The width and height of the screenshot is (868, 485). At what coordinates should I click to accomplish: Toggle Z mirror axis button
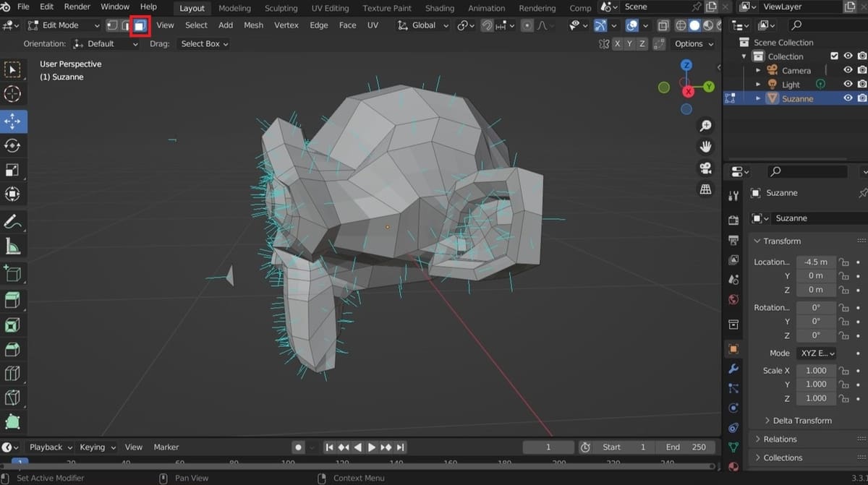coord(642,43)
